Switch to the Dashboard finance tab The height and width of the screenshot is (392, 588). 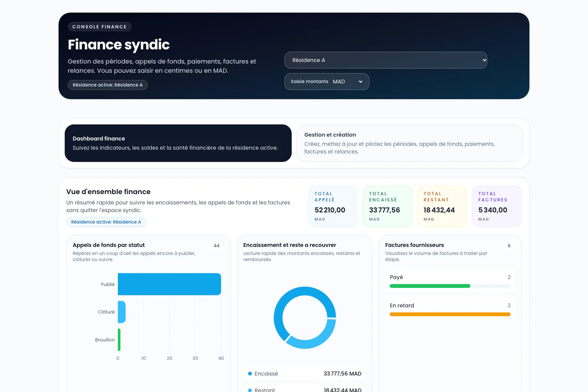(178, 143)
